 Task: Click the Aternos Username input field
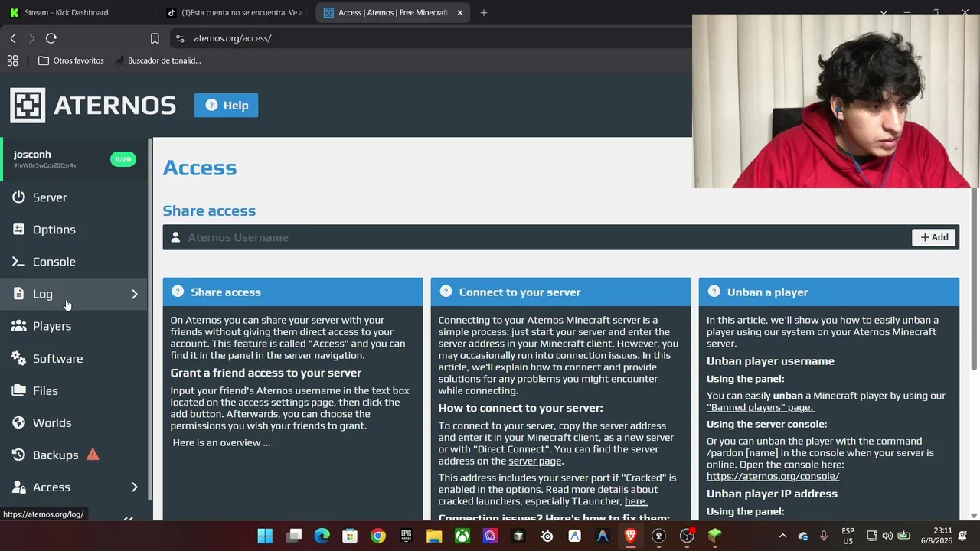(536, 237)
